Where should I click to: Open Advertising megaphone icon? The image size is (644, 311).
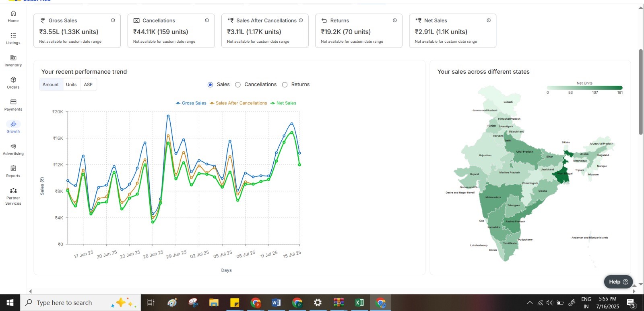(13, 147)
